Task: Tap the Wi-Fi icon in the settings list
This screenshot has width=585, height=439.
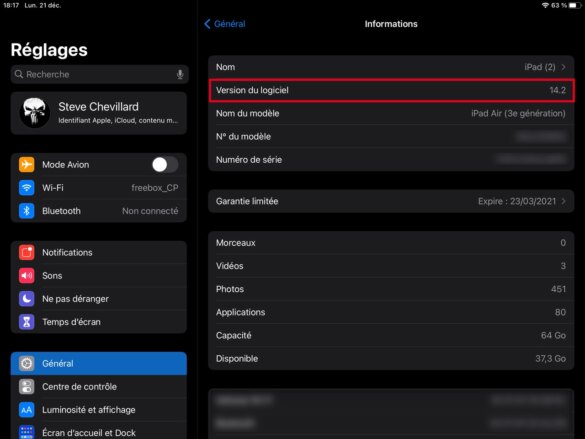Action: [x=26, y=188]
